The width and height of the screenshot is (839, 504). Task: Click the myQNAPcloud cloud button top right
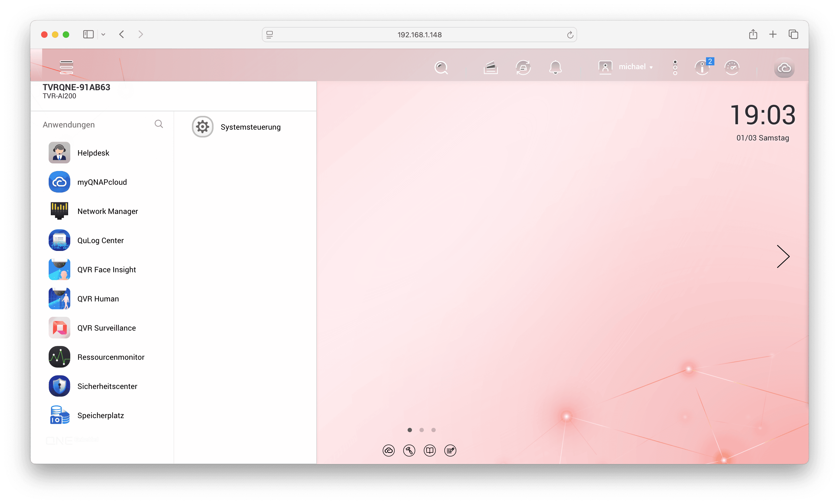(x=784, y=68)
